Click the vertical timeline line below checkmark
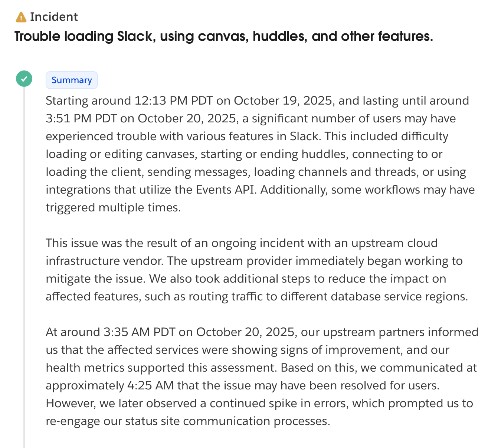The image size is (501, 448). [24, 260]
